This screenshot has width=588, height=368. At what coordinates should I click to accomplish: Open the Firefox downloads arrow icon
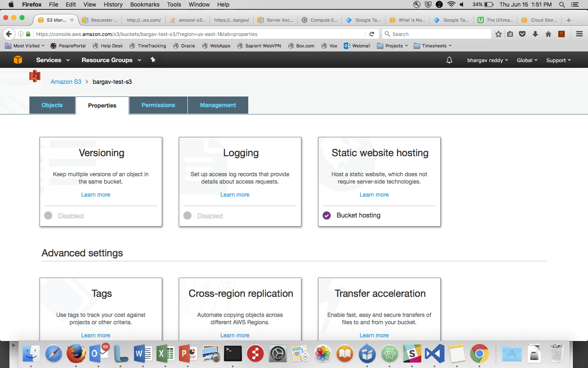coord(535,34)
